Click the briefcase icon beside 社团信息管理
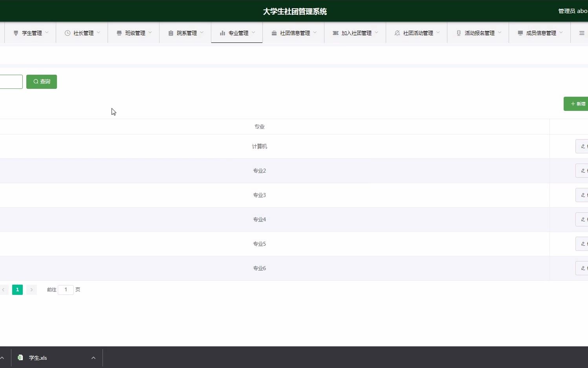The height and width of the screenshot is (368, 588). pyautogui.click(x=274, y=33)
